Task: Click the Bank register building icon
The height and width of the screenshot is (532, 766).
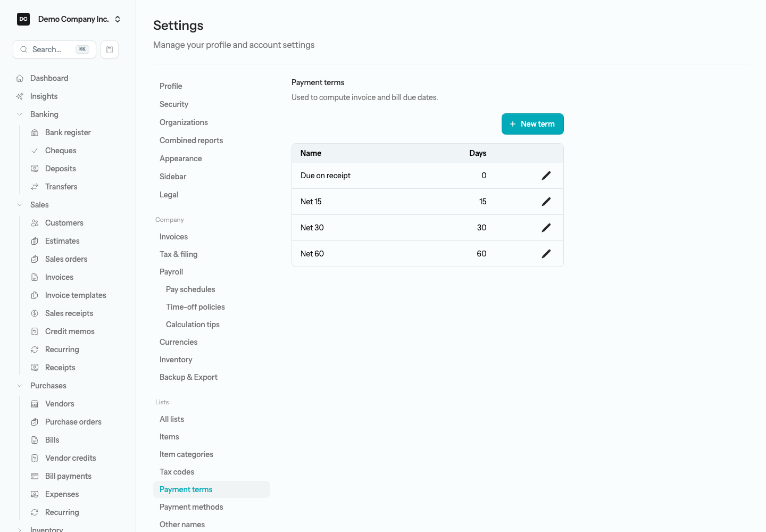Action: click(x=35, y=132)
